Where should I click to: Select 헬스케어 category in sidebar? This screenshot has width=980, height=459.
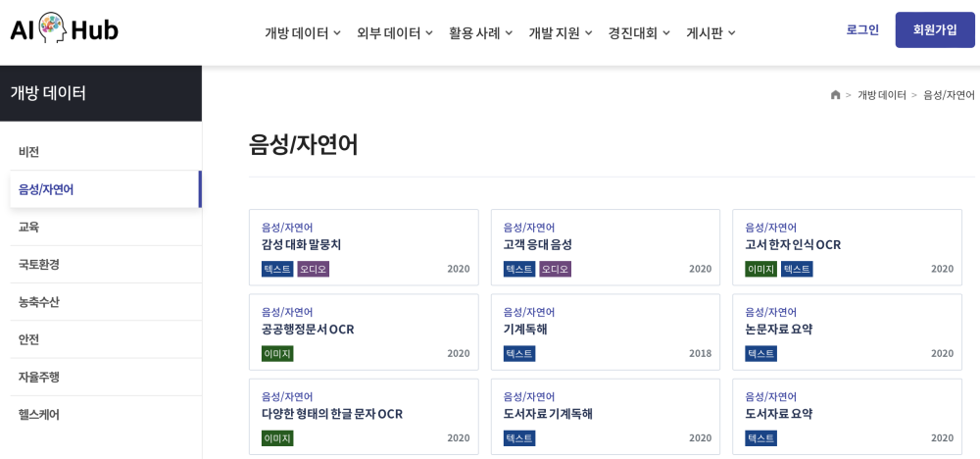pyautogui.click(x=39, y=414)
